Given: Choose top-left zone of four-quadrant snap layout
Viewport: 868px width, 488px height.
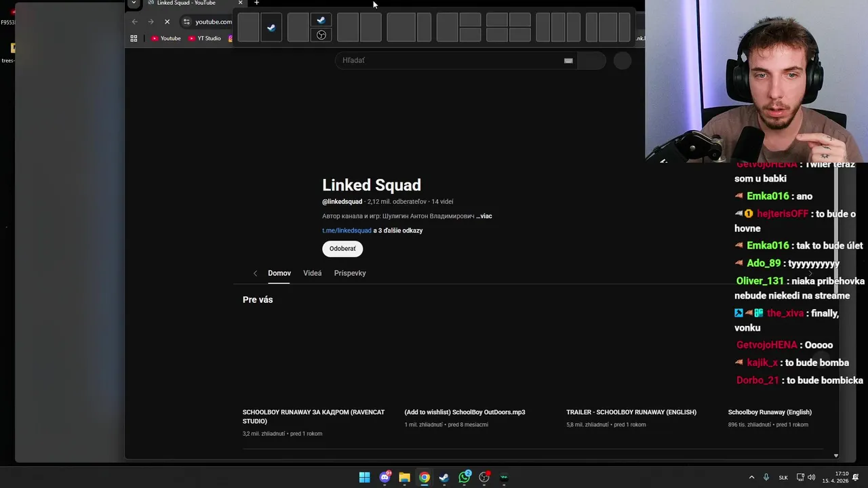Looking at the screenshot, I should click(497, 20).
